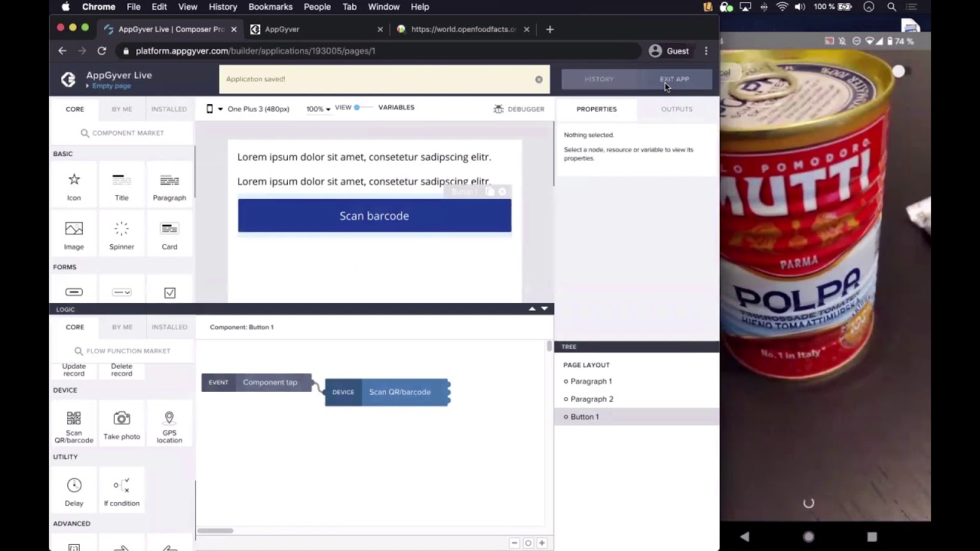Tap the Android recents square on phone mirror
980x551 pixels.
click(x=872, y=536)
